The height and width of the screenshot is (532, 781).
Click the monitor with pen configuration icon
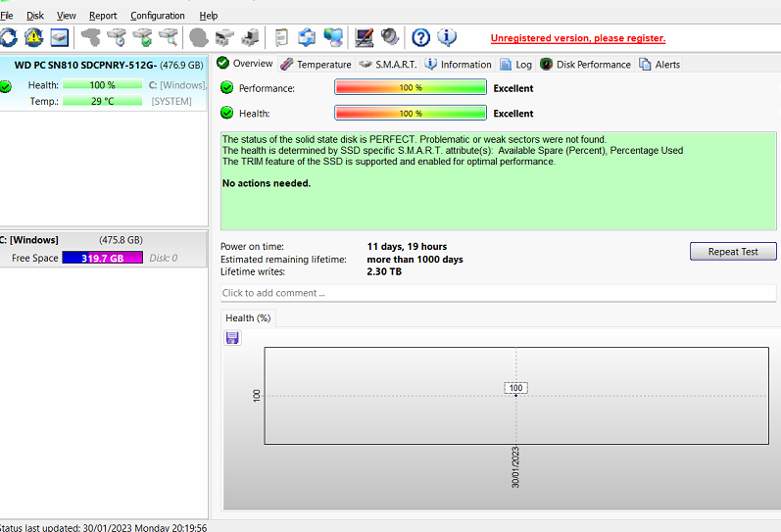(x=365, y=37)
